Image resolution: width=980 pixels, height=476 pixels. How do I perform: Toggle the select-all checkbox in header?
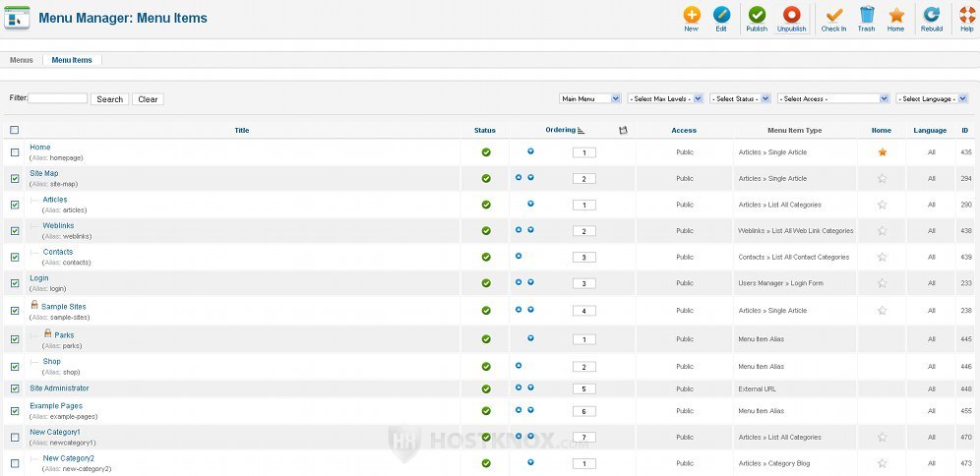click(15, 130)
